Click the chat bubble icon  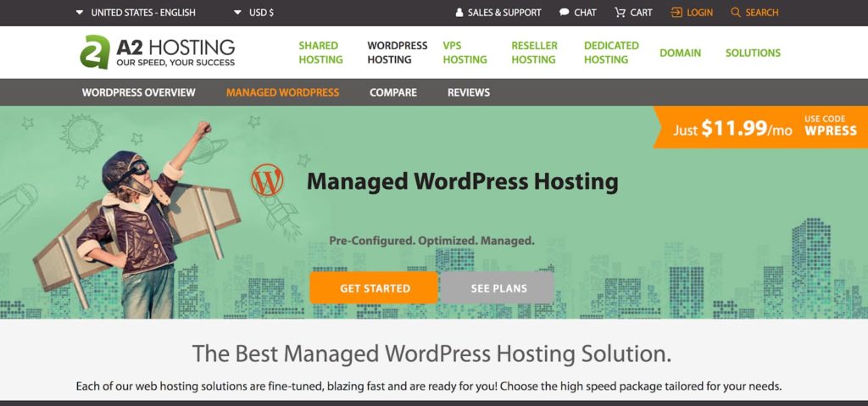click(x=564, y=12)
